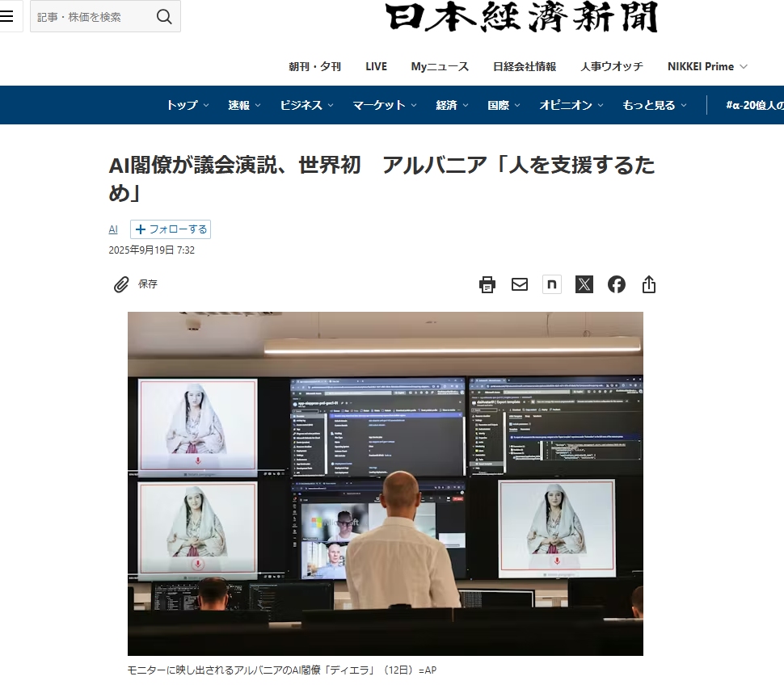Toggle the フォローする follow button
The image size is (784, 689).
click(x=171, y=229)
